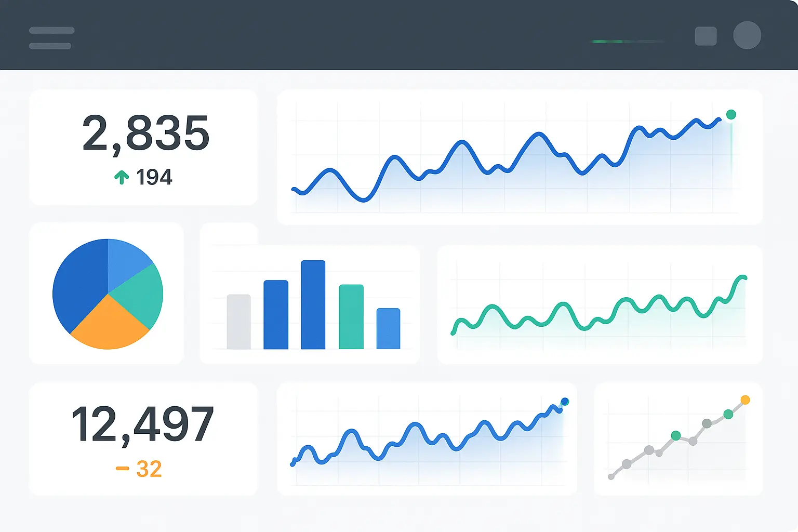
Task: Select the dark blue pie slice
Action: click(x=78, y=283)
